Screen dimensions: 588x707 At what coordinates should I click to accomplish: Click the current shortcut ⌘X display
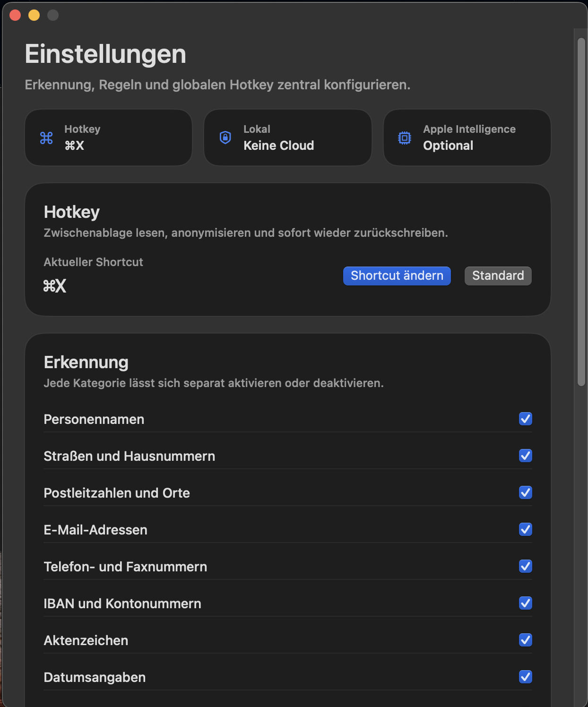point(55,286)
